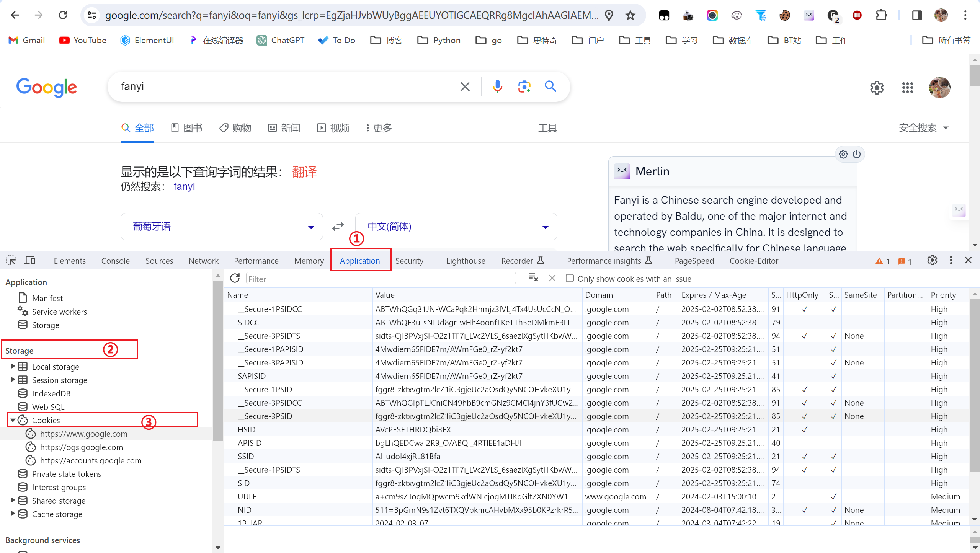Collapse the Cookies tree node

[13, 420]
